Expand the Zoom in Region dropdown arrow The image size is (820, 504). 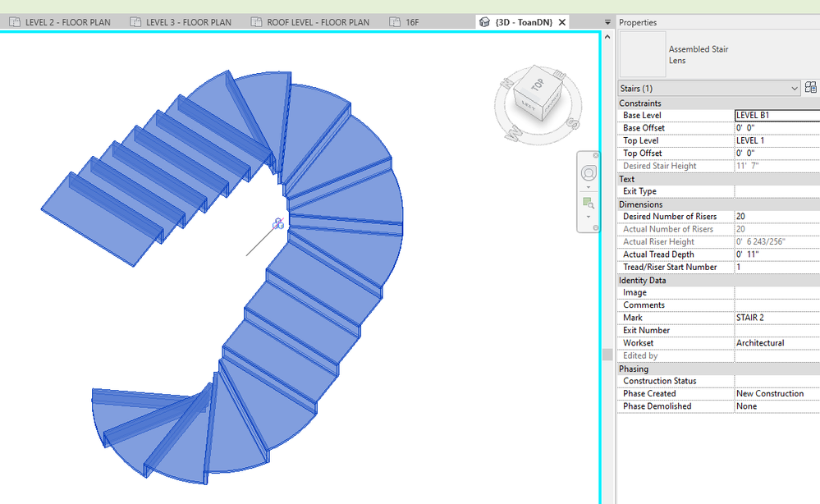(x=589, y=217)
